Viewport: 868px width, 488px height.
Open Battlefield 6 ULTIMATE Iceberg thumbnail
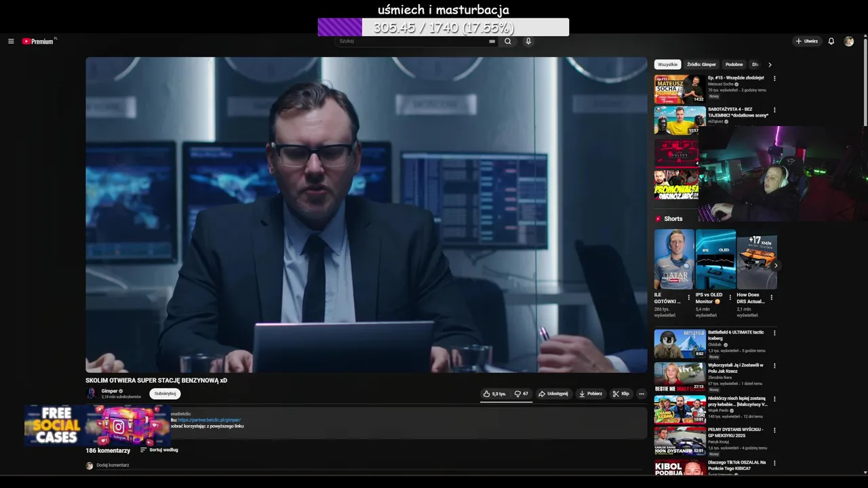click(679, 344)
